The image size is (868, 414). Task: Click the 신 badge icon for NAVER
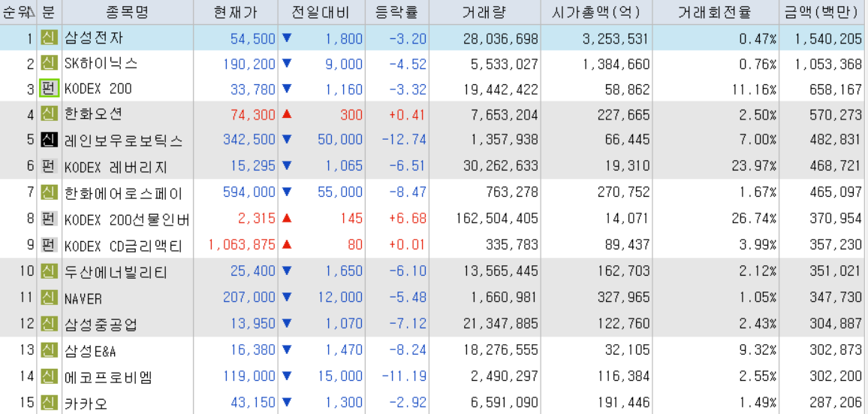pos(50,298)
